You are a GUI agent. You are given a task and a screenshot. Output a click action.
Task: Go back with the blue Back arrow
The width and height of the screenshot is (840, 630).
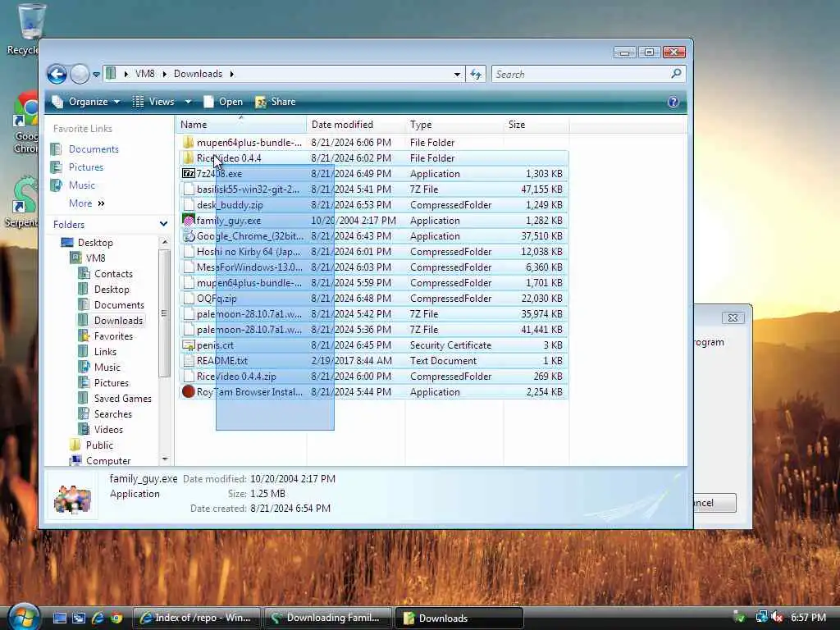point(57,74)
